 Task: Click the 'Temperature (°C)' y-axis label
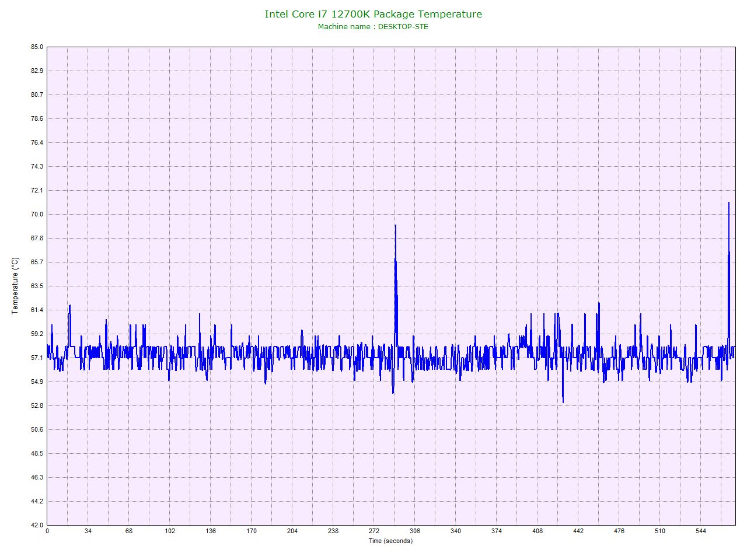(x=15, y=286)
